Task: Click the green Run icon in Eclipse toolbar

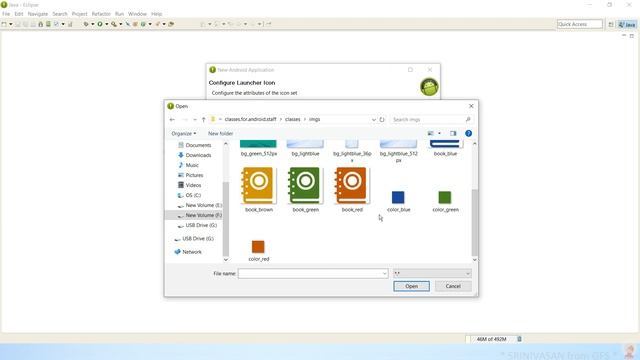Action: pos(100,24)
